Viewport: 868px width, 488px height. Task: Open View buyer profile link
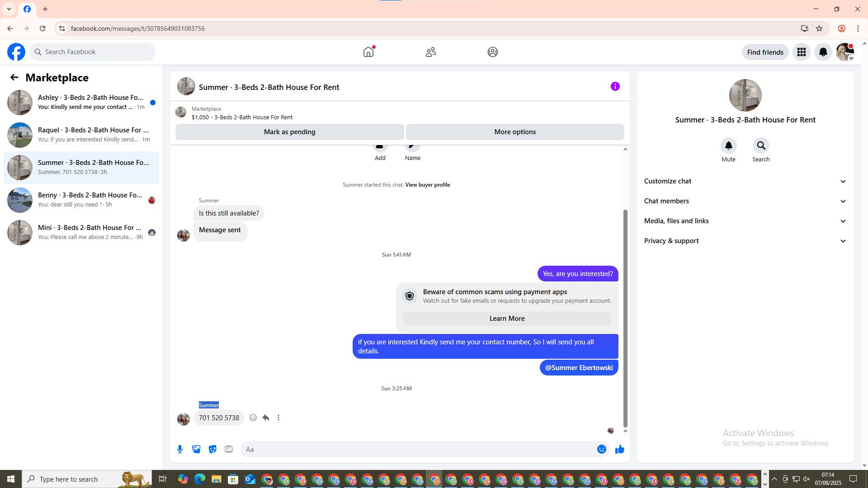427,185
